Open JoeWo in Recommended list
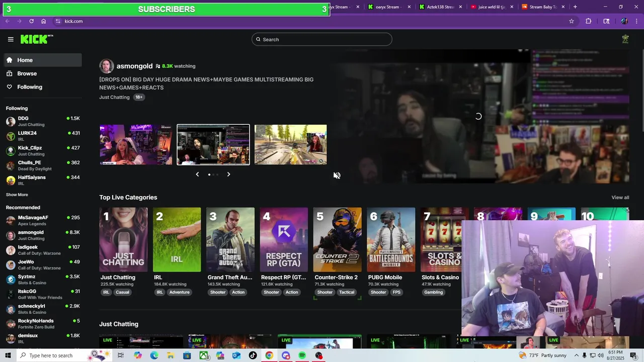Viewport: 644px width, 362px height. [43, 264]
